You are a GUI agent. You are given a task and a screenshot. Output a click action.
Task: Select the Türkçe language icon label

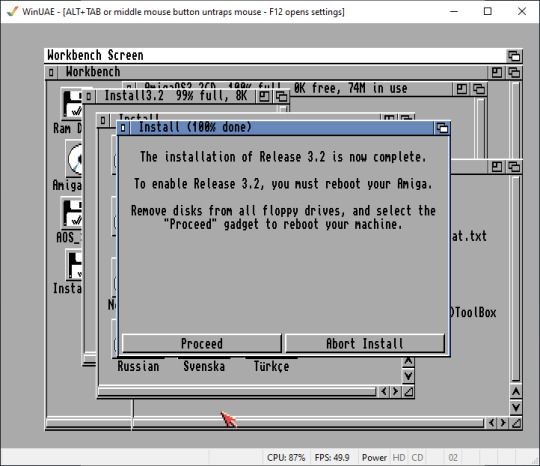tap(271, 366)
